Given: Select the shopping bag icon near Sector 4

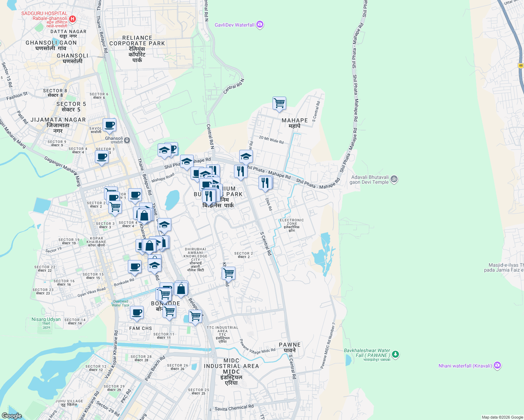Looking at the screenshot, I should tap(144, 216).
